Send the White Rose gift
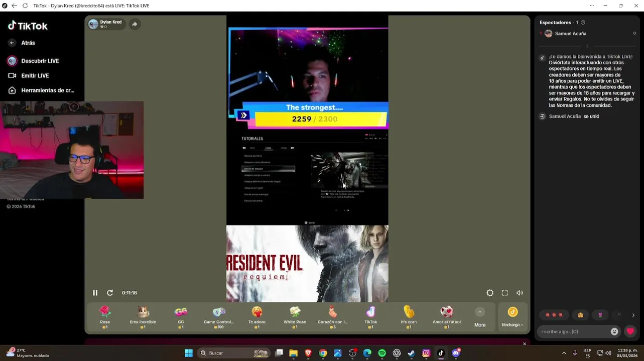644x361 pixels. point(295,317)
